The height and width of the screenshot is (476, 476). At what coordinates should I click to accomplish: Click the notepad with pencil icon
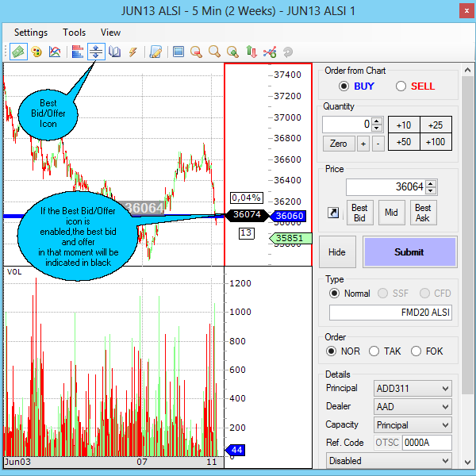click(156, 52)
